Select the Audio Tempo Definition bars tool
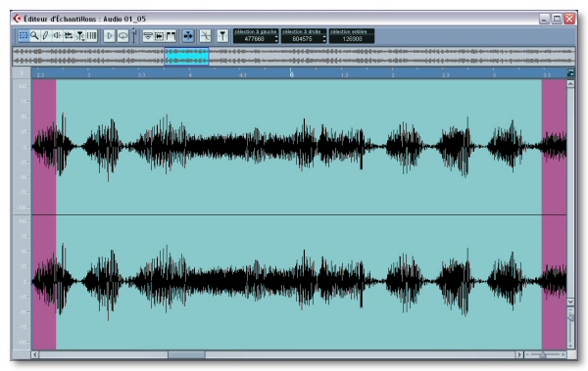This screenshot has height=371, width=588. pyautogui.click(x=91, y=35)
